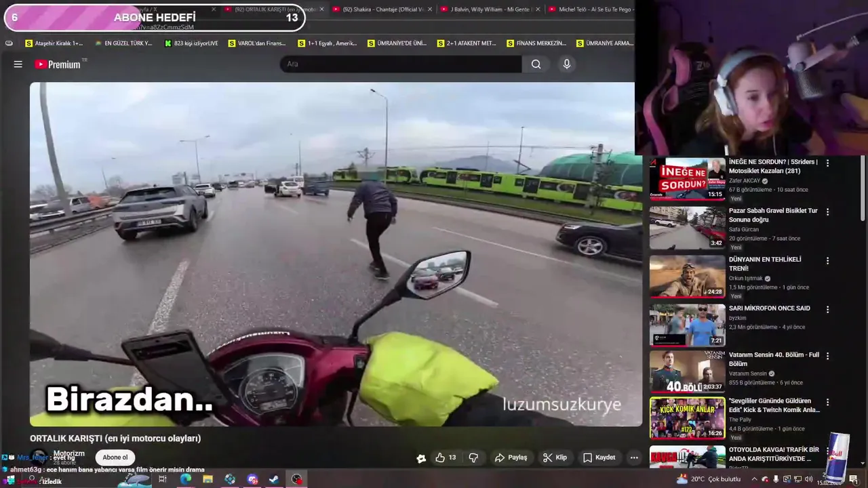Open Orkun Işıtmak channel name

[x=745, y=279]
